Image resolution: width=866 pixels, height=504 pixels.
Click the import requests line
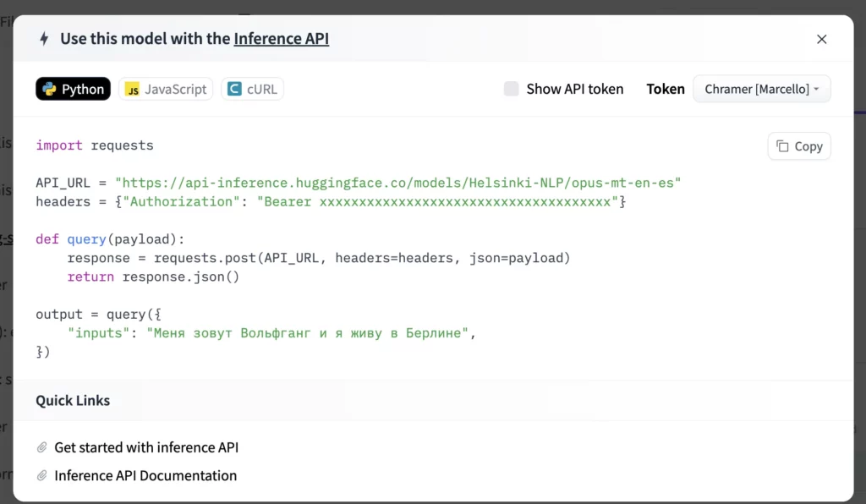[95, 145]
